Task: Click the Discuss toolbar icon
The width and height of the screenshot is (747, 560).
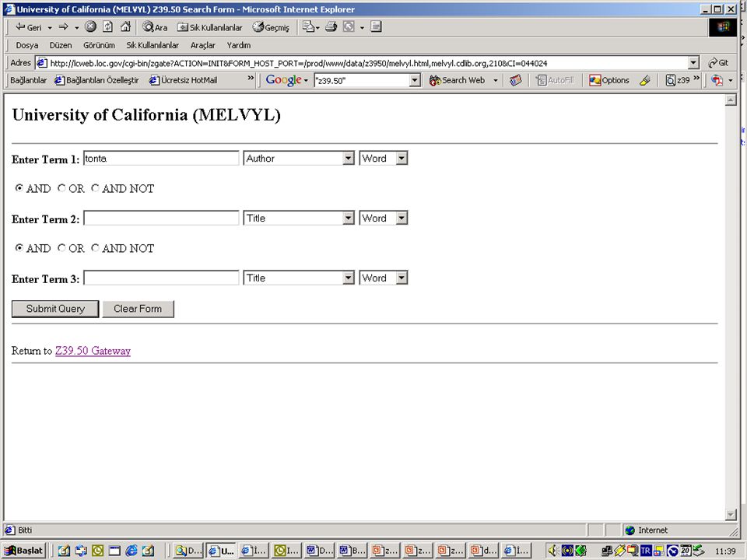Action: [x=376, y=27]
